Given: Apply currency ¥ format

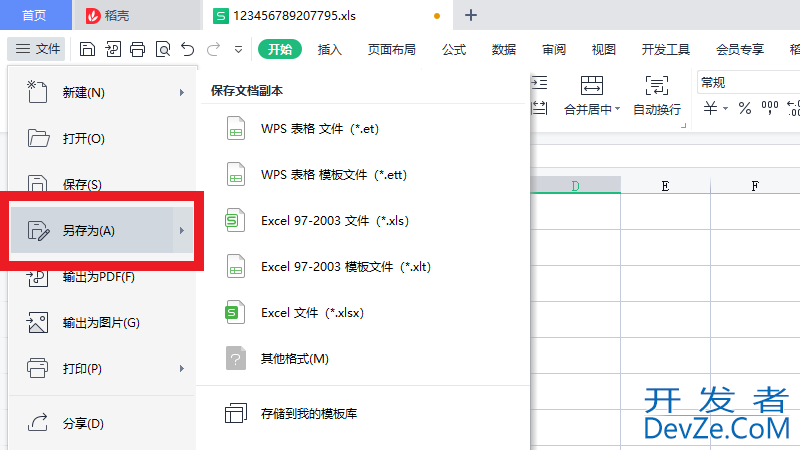Looking at the screenshot, I should pyautogui.click(x=710, y=108).
